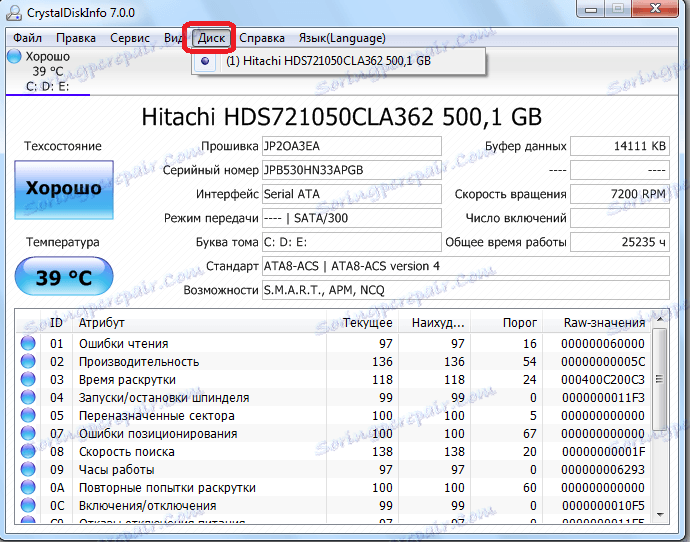
Task: Click the Порог column header
Action: coord(506,323)
